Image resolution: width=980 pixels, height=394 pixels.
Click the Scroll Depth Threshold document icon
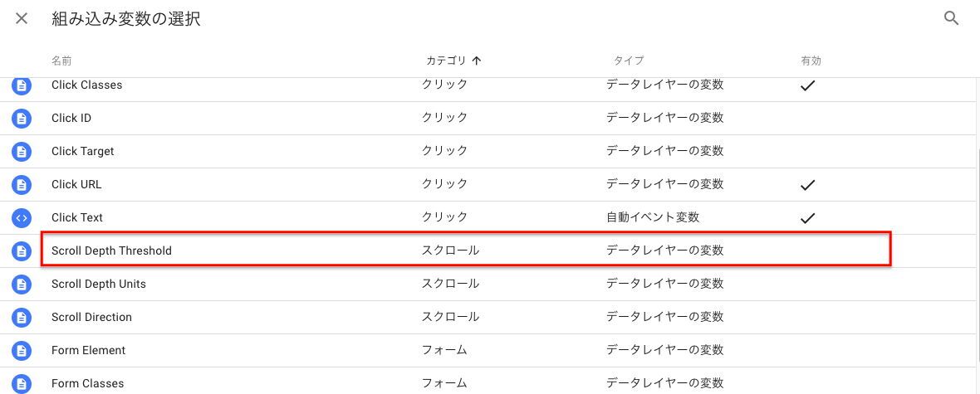coord(22,251)
